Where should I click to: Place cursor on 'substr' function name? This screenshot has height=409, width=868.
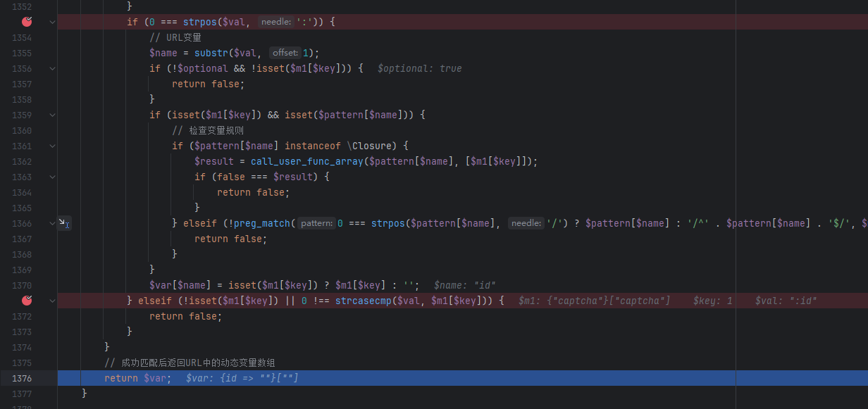(211, 53)
